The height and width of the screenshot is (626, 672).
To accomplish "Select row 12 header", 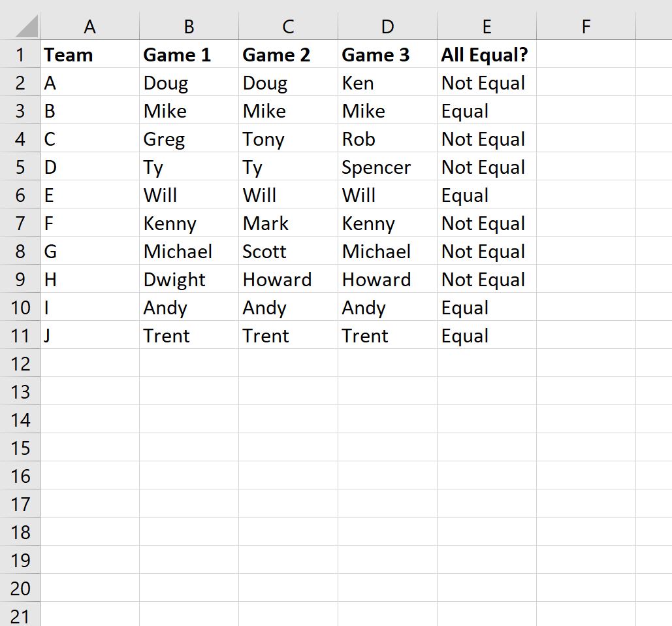I will [x=20, y=363].
